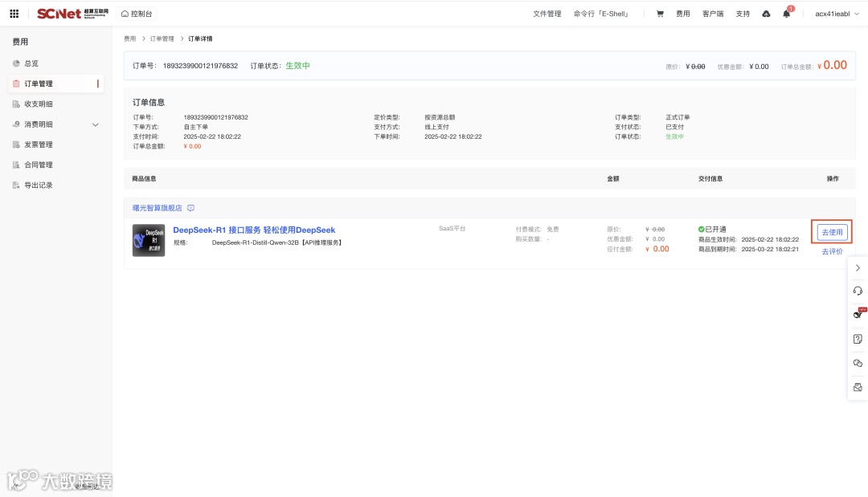This screenshot has width=868, height=497.
Task: Open 费用 in the top navigation
Action: click(x=682, y=14)
